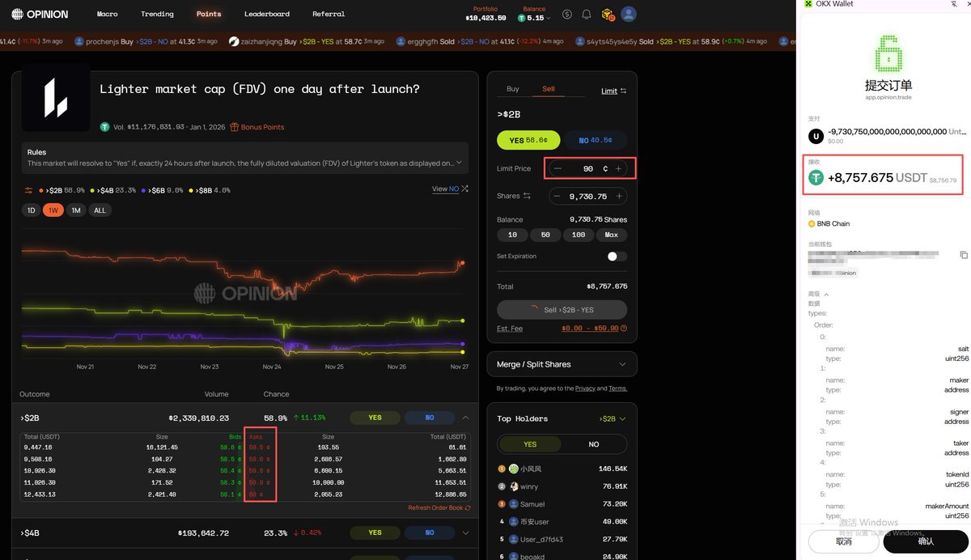971x560 pixels.
Task: Click the yellow >$8B legend dot
Action: (191, 191)
